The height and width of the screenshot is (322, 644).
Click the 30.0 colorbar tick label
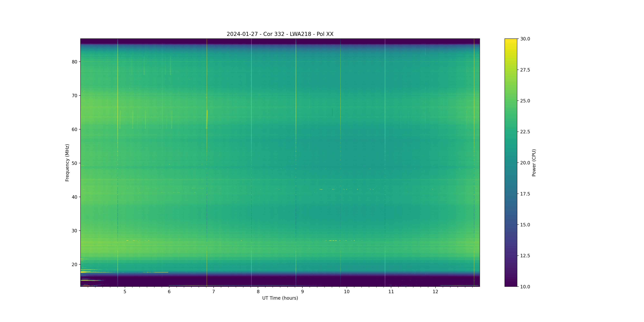(x=525, y=39)
